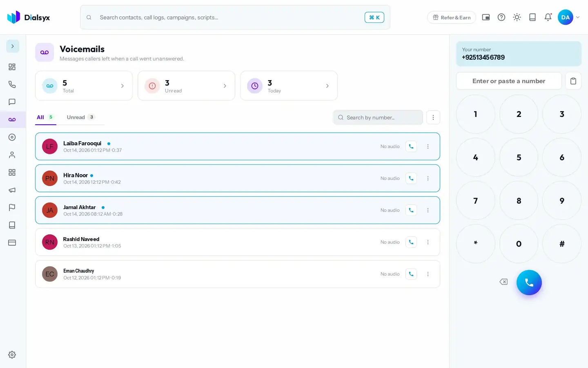588x368 pixels.
Task: Click Refer & Earn button
Action: 452,17
